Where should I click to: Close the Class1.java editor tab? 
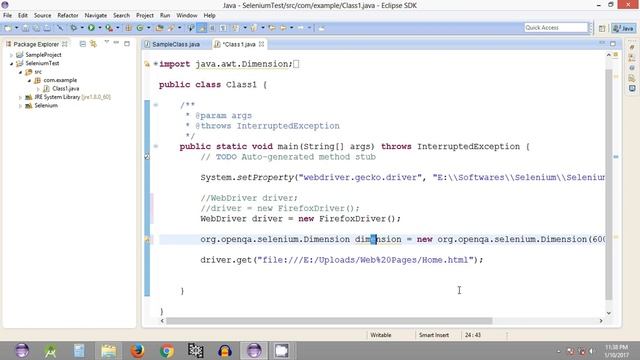point(261,44)
